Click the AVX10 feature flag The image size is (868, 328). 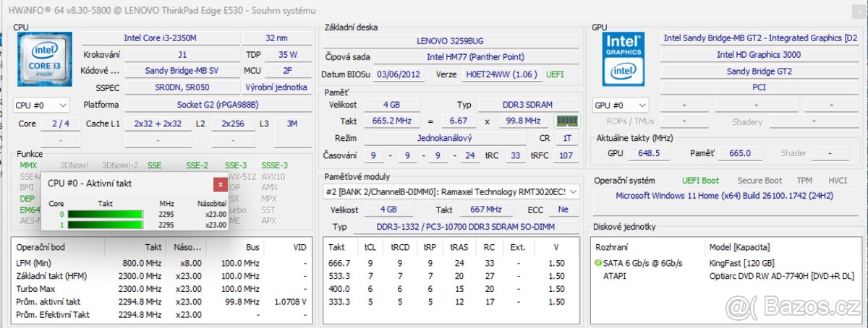(x=273, y=176)
